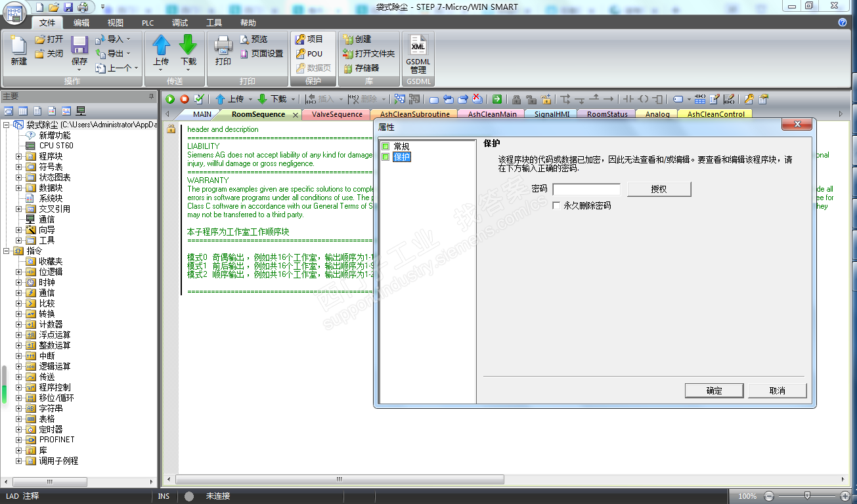Open POU protection settings

click(x=309, y=54)
